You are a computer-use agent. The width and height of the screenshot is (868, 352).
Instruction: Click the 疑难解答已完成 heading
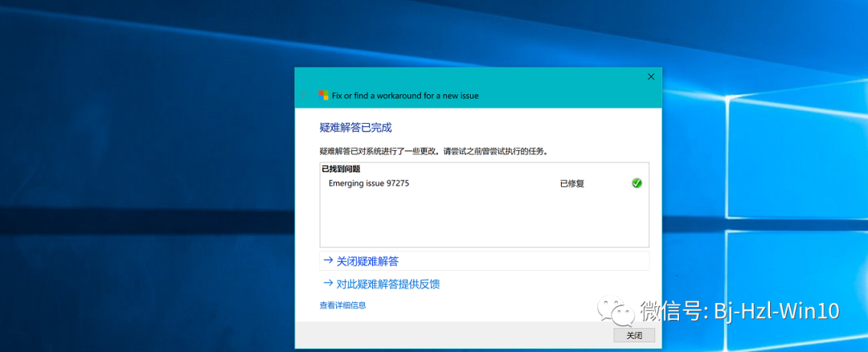[355, 128]
